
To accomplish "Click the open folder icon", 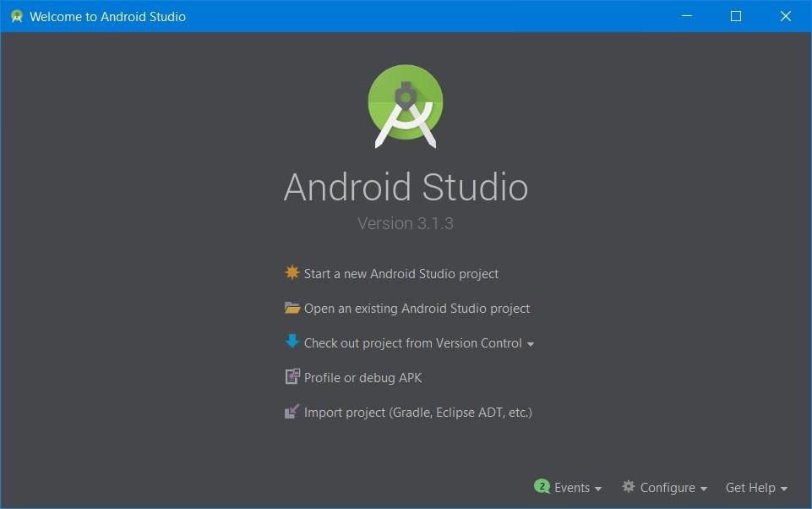I will click(x=292, y=308).
